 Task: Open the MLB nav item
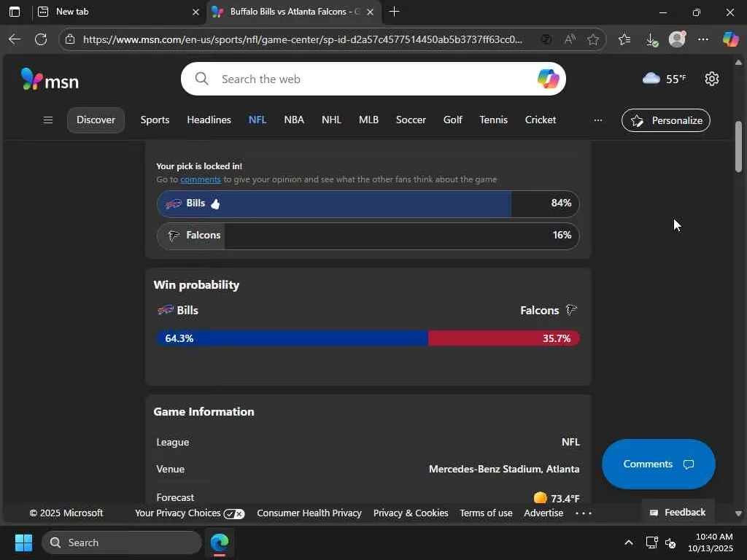368,120
